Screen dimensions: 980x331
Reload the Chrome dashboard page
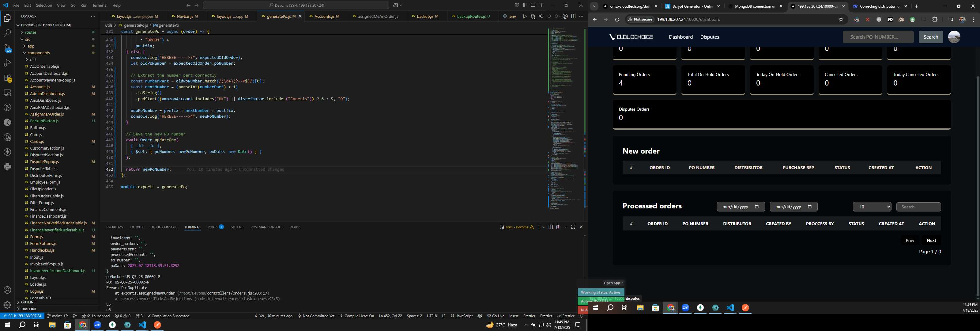(617, 19)
